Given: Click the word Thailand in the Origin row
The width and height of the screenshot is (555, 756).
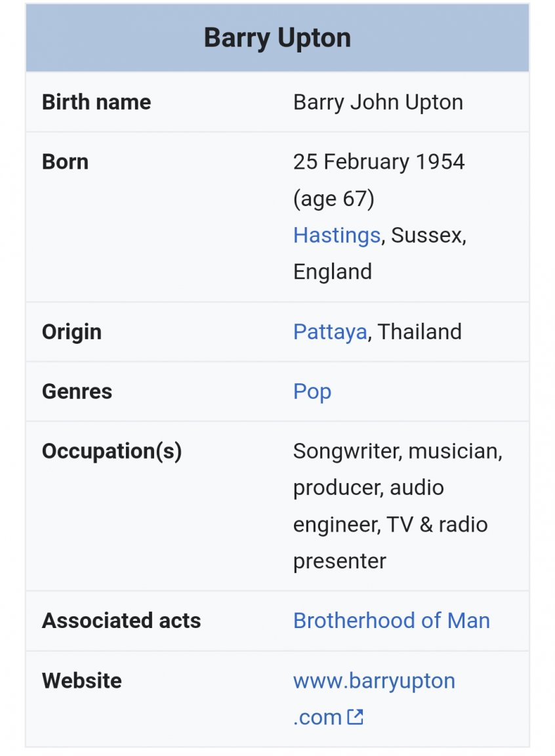Looking at the screenshot, I should tap(420, 332).
